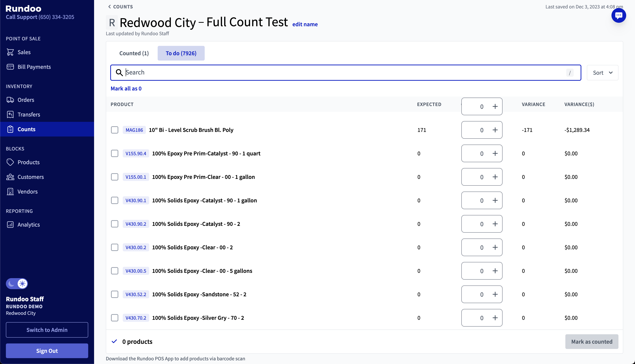Open V430.90.1 product code tag
The height and width of the screenshot is (364, 635).
[x=136, y=201]
